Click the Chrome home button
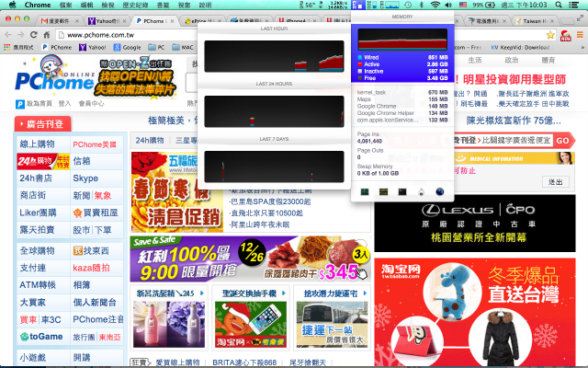588x368 pixels. pos(47,35)
